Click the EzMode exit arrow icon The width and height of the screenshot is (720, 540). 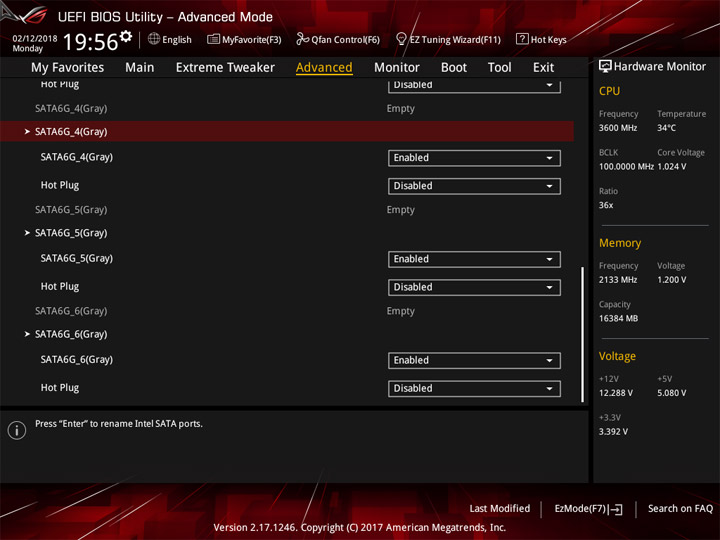[x=616, y=509]
